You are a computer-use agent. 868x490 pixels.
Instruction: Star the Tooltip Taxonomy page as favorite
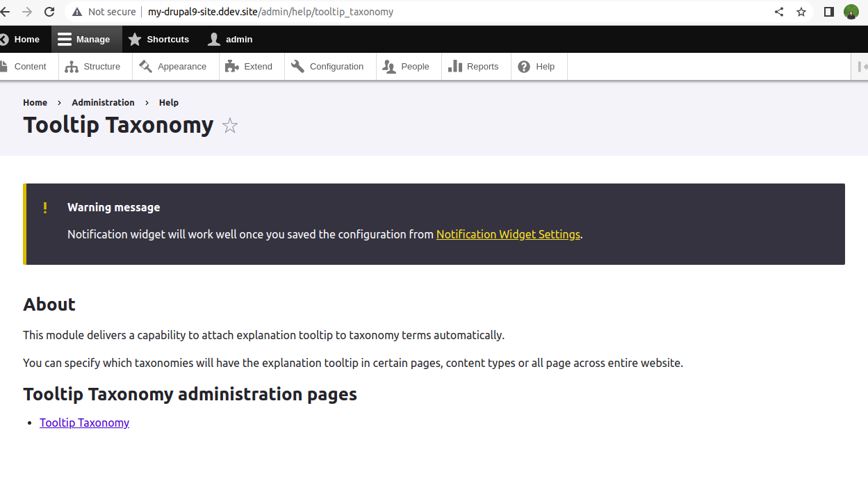click(229, 126)
